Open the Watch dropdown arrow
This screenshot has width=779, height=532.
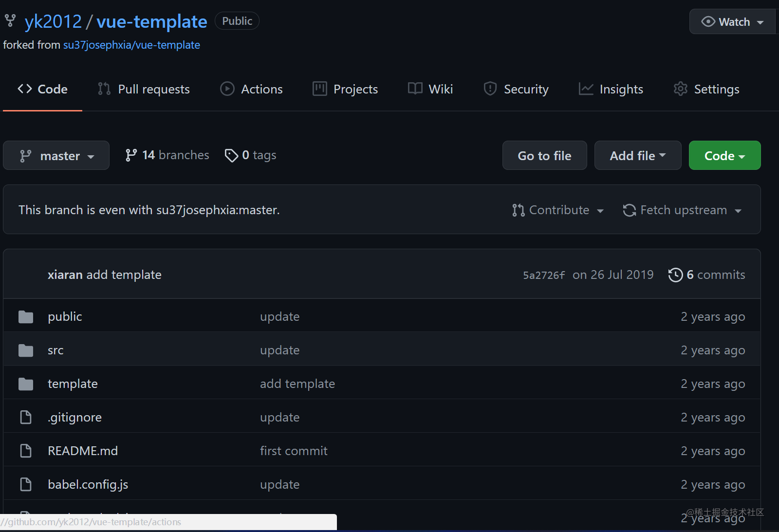coord(760,22)
